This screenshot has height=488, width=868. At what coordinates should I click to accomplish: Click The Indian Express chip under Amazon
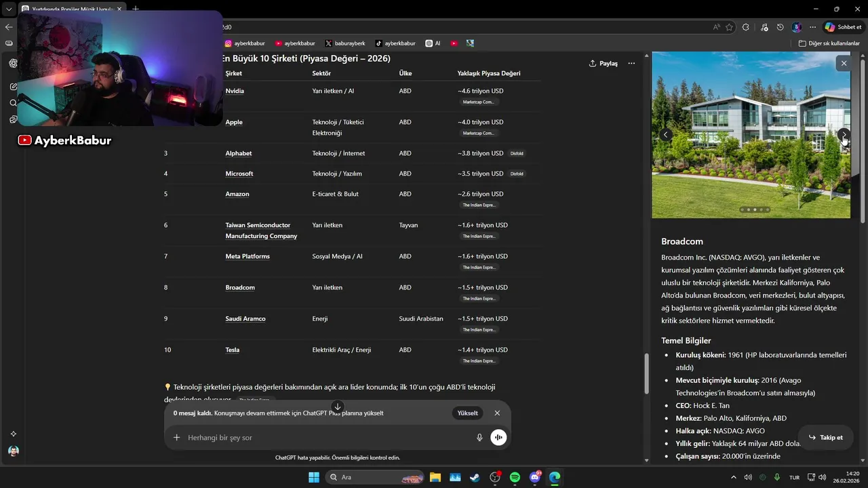pos(479,205)
